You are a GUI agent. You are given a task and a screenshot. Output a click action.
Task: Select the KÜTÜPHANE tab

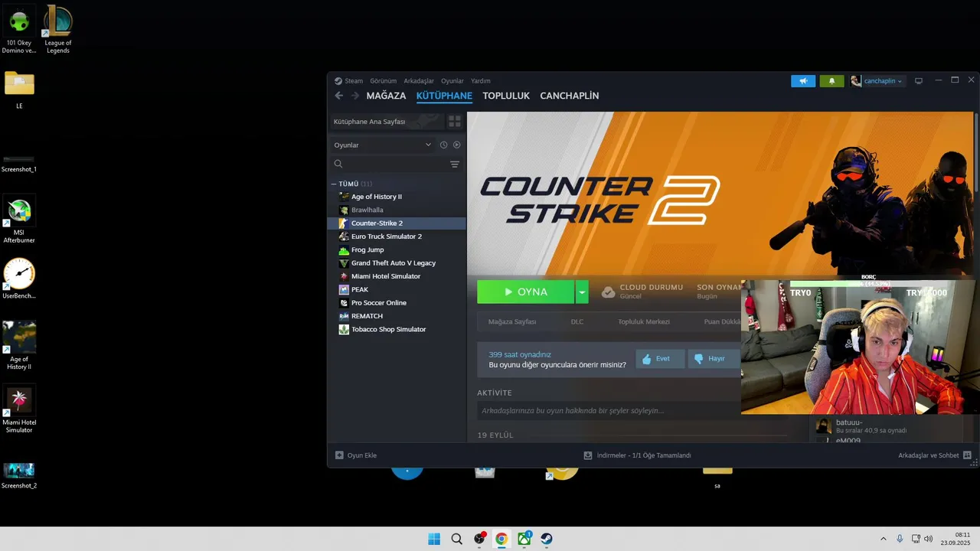click(444, 96)
